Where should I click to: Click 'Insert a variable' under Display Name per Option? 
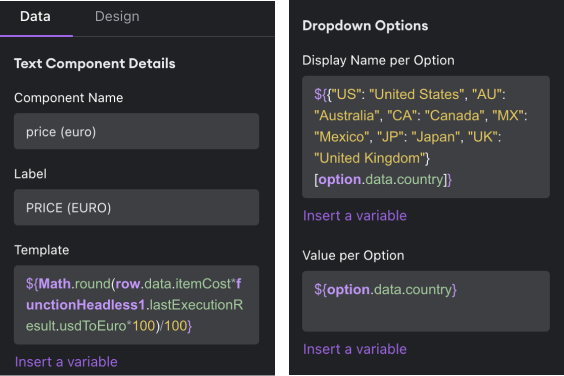[x=355, y=216]
